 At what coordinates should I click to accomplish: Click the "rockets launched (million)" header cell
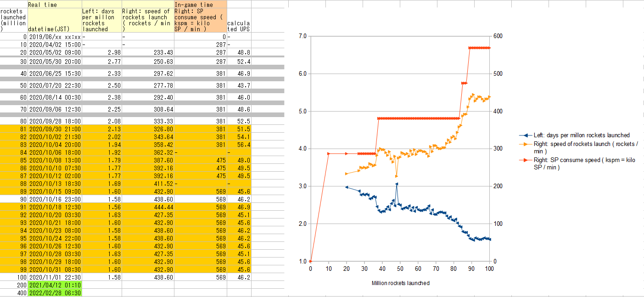coord(14,20)
